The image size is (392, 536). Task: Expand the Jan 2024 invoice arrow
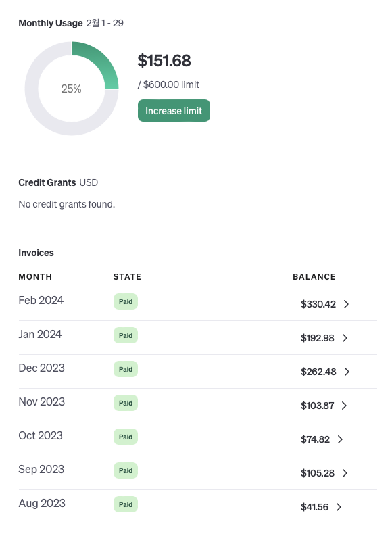tap(345, 338)
